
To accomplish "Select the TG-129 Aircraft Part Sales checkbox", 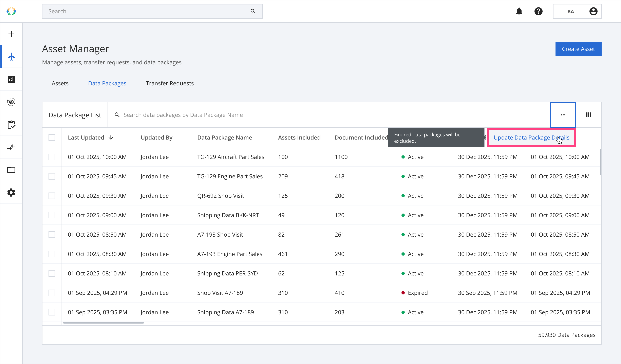I will (x=52, y=157).
